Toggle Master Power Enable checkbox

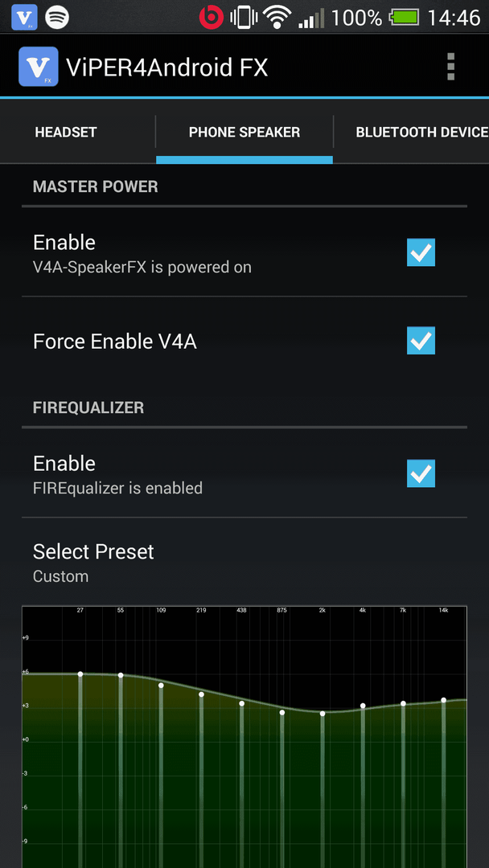pos(421,252)
